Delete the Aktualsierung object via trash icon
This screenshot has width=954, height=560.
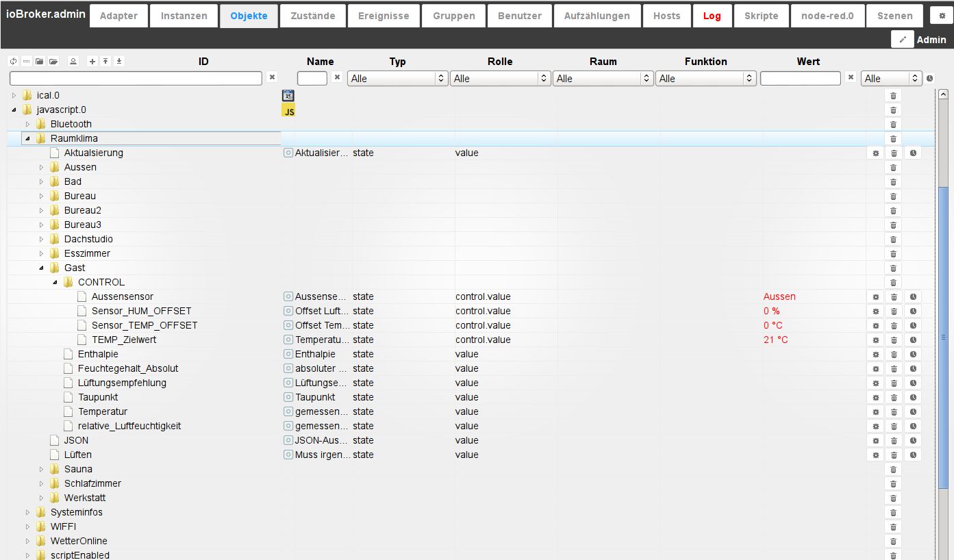[x=893, y=153]
